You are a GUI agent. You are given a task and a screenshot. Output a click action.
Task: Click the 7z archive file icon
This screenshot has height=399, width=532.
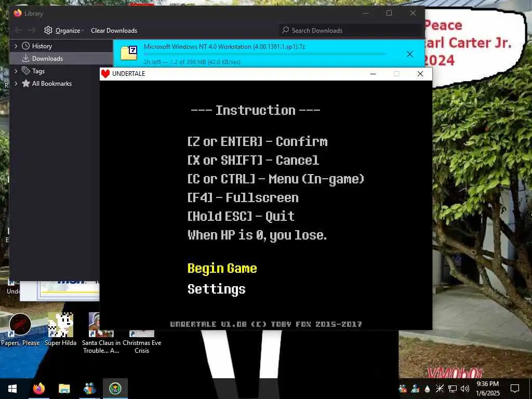pos(129,54)
